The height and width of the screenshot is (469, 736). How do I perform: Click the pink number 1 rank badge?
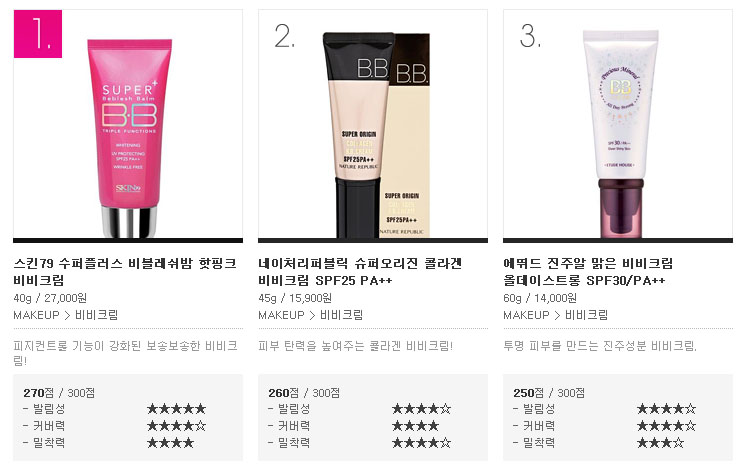pos(38,34)
